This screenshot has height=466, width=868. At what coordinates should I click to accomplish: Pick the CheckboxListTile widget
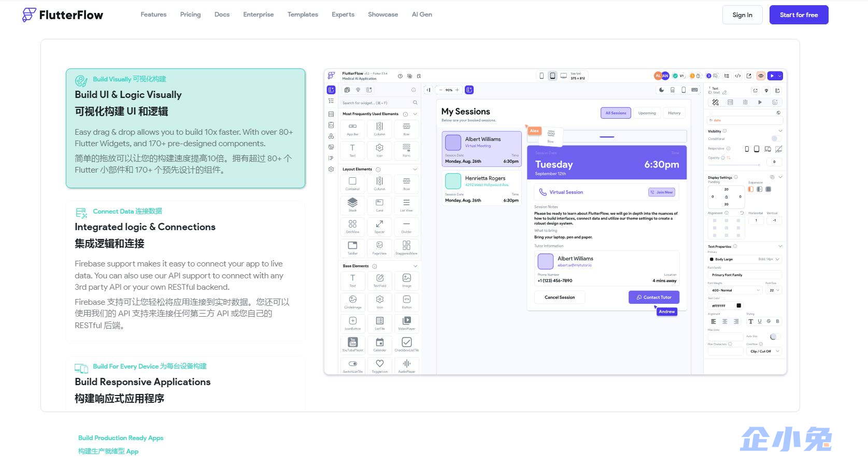[406, 344]
